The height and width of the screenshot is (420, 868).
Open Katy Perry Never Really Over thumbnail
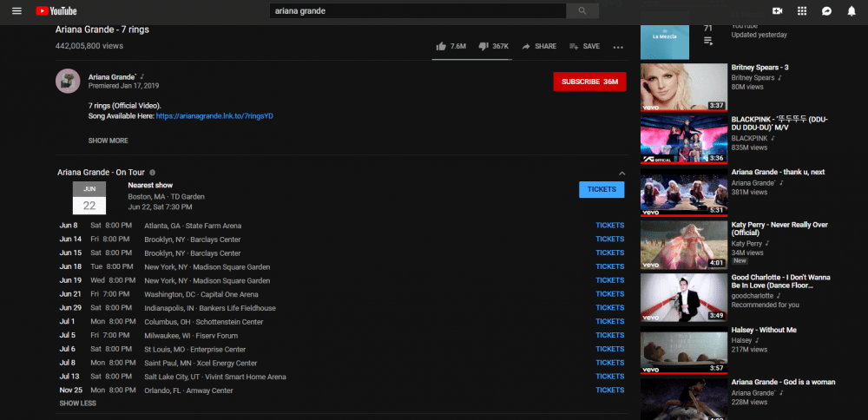point(684,245)
